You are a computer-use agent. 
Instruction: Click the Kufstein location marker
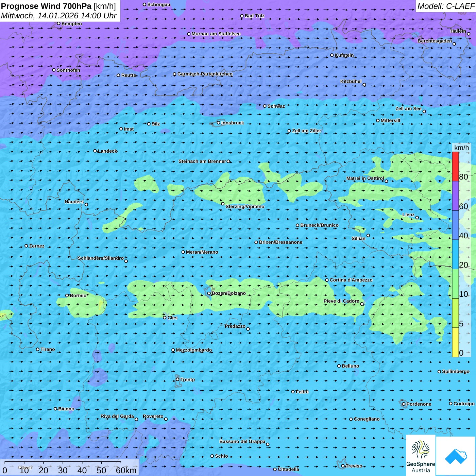332,55
